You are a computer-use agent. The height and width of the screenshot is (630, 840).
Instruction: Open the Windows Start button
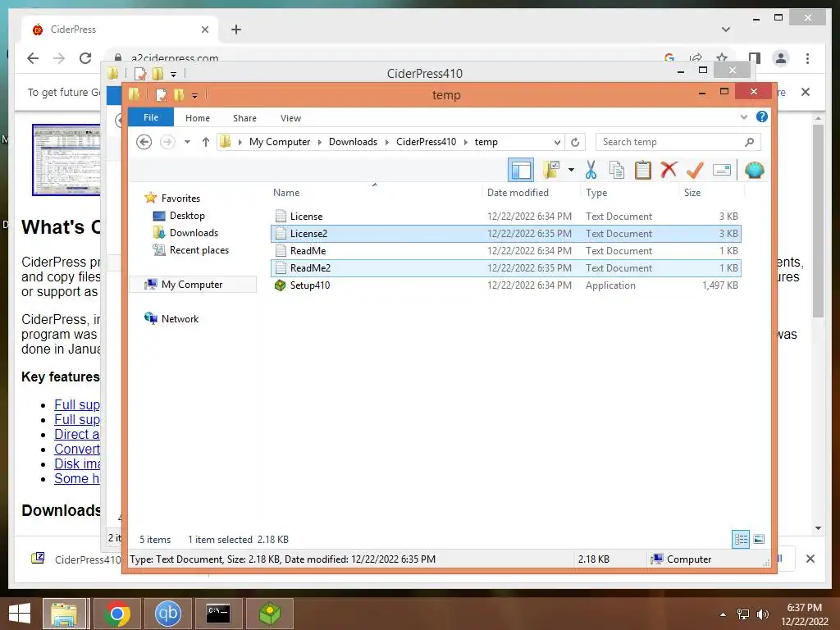20,614
